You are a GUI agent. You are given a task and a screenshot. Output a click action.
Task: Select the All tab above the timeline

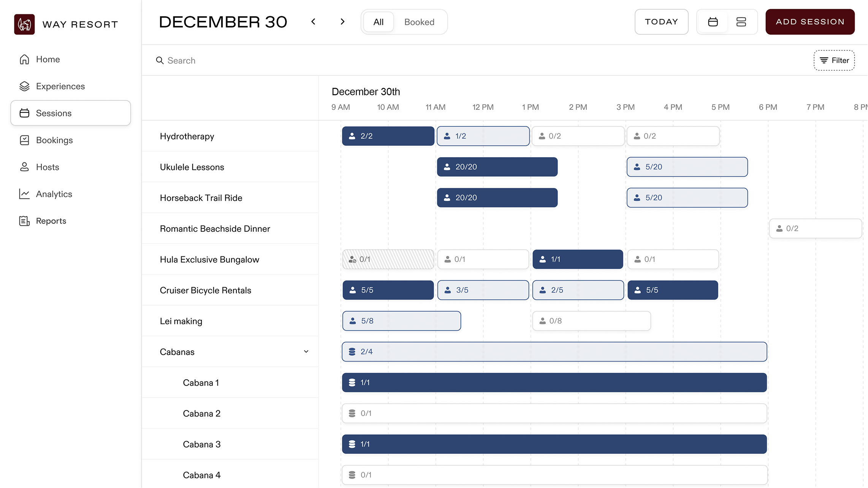(378, 22)
